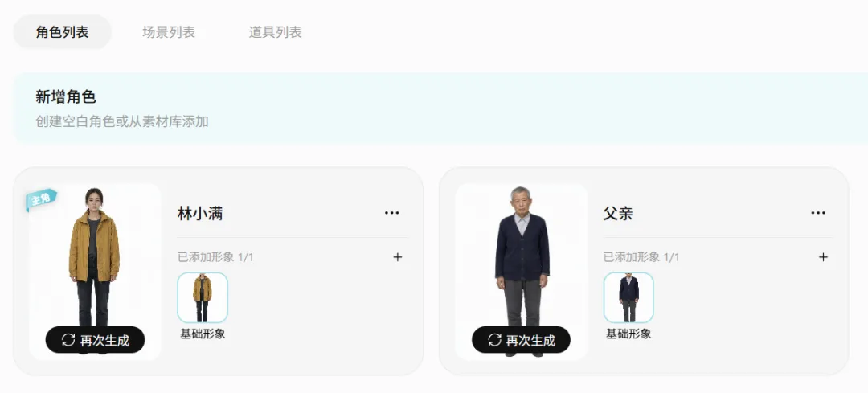Click the 主角 badge on 林小满's portrait

40,199
